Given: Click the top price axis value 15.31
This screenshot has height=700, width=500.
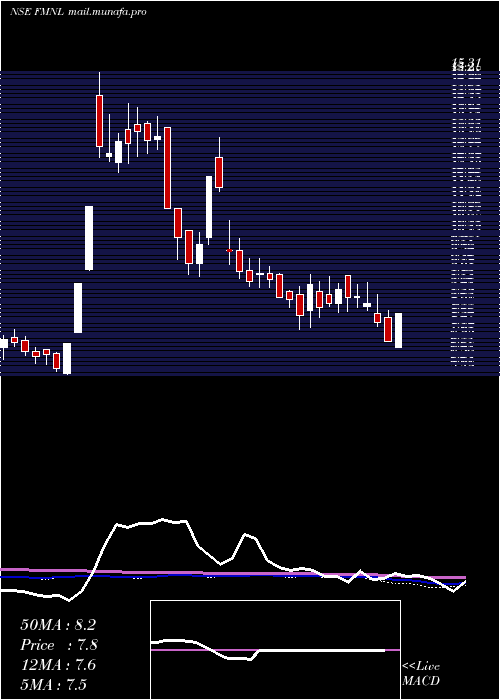Looking at the screenshot, I should click(x=465, y=62).
